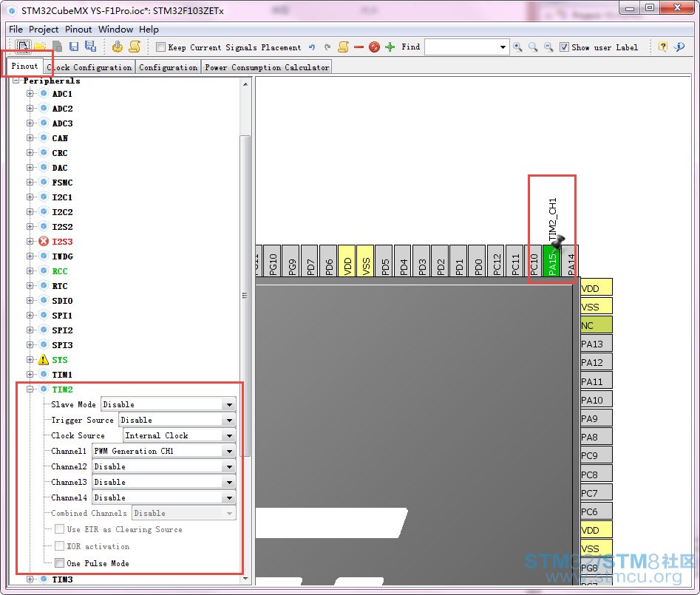Viewport: 700px width, 595px height.
Task: Switch to the Configuration tab
Action: 169,67
